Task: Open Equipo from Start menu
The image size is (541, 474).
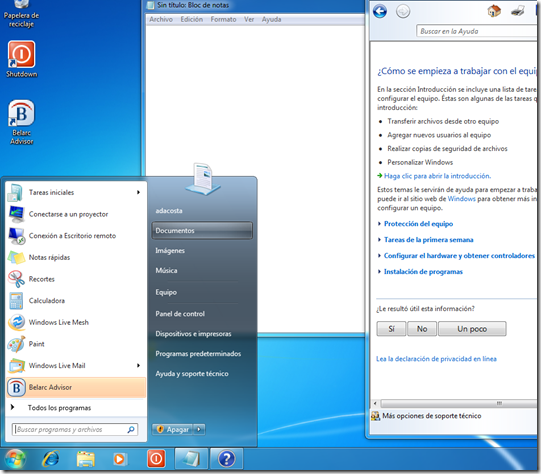Action: pyautogui.click(x=166, y=292)
